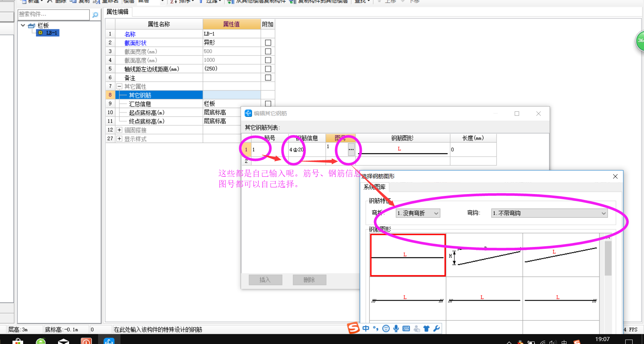Viewport: 644px width, 344px height.
Task: Switch Chinese/English mode with 中 icon
Action: pyautogui.click(x=366, y=328)
